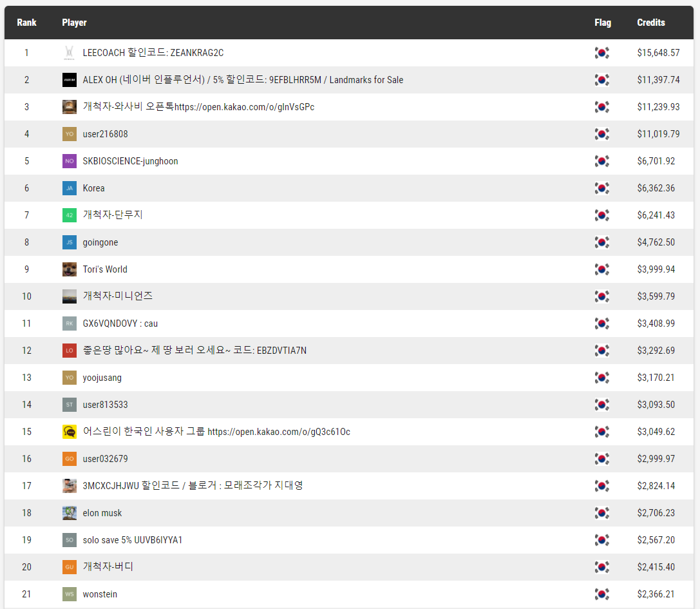Open rank 3 kakao glnVsGPc player name
This screenshot has height=609, width=700.
tap(198, 107)
